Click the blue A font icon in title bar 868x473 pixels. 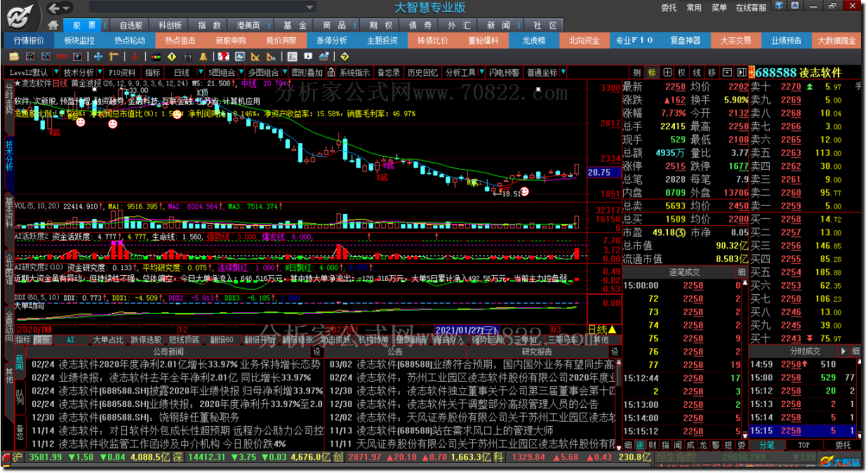pyautogui.click(x=794, y=6)
